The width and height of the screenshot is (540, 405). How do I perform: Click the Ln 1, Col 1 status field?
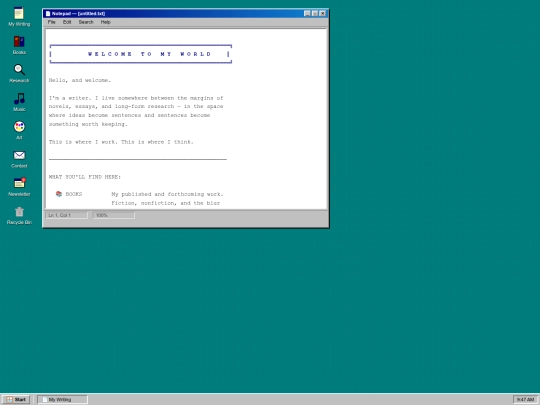pyautogui.click(x=66, y=215)
